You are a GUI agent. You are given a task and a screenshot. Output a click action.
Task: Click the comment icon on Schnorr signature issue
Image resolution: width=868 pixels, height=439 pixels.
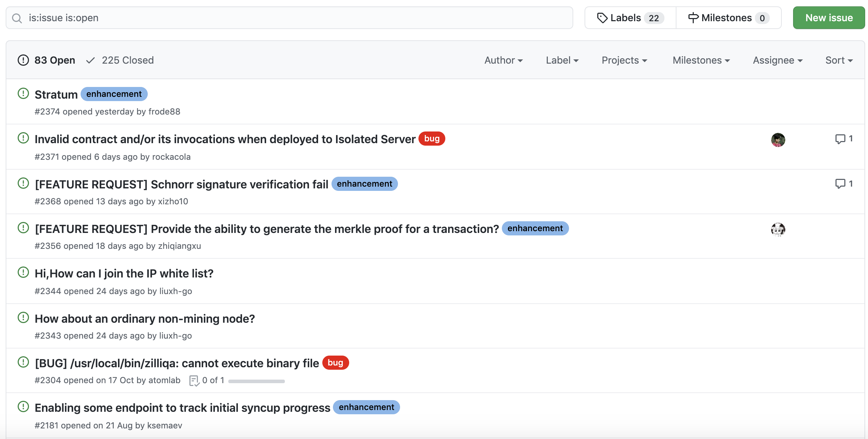(840, 184)
